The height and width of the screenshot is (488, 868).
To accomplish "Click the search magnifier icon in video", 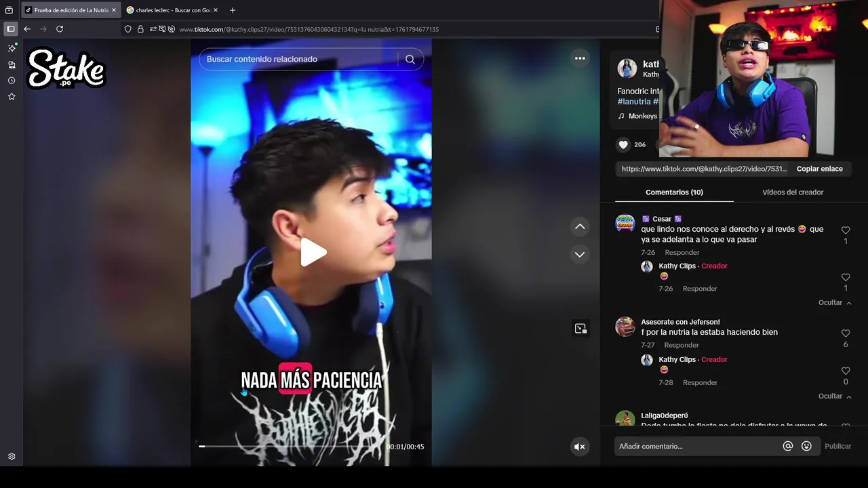I will pos(410,59).
